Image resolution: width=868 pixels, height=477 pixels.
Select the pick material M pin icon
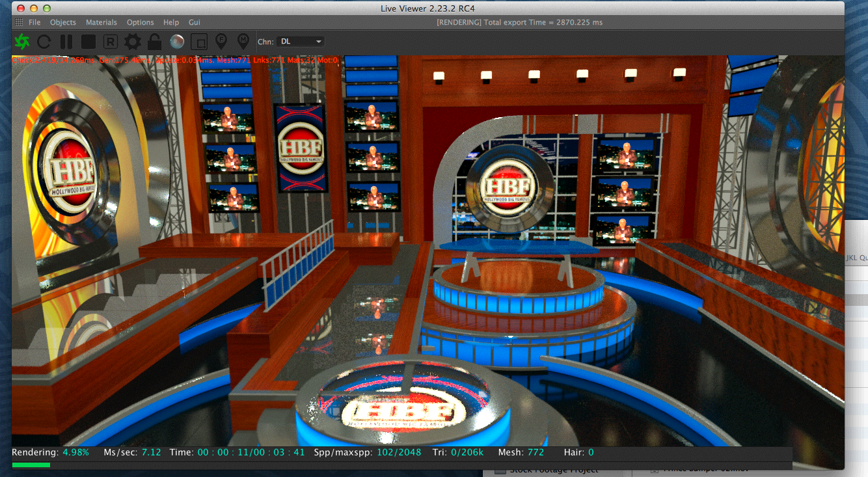tap(243, 42)
